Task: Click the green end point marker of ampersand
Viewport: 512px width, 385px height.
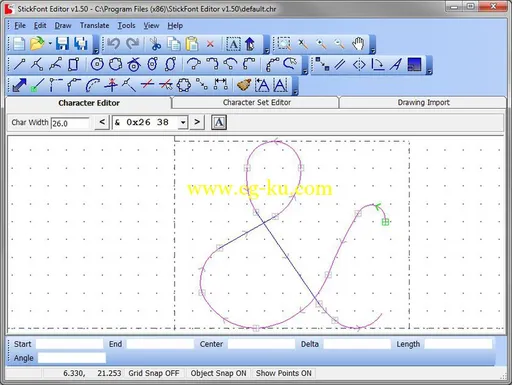Action: pyautogui.click(x=385, y=222)
